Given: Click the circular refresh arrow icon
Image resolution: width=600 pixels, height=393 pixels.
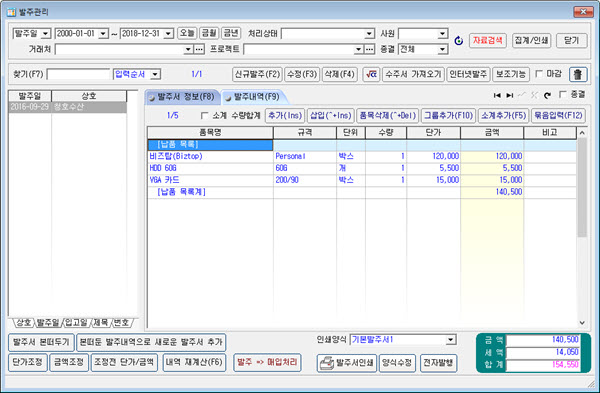Looking at the screenshot, I should point(458,41).
